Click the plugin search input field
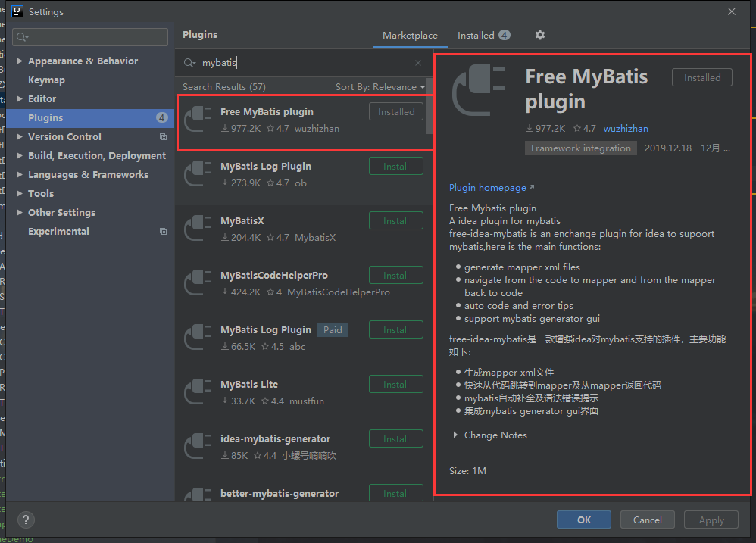 pyautogui.click(x=303, y=64)
